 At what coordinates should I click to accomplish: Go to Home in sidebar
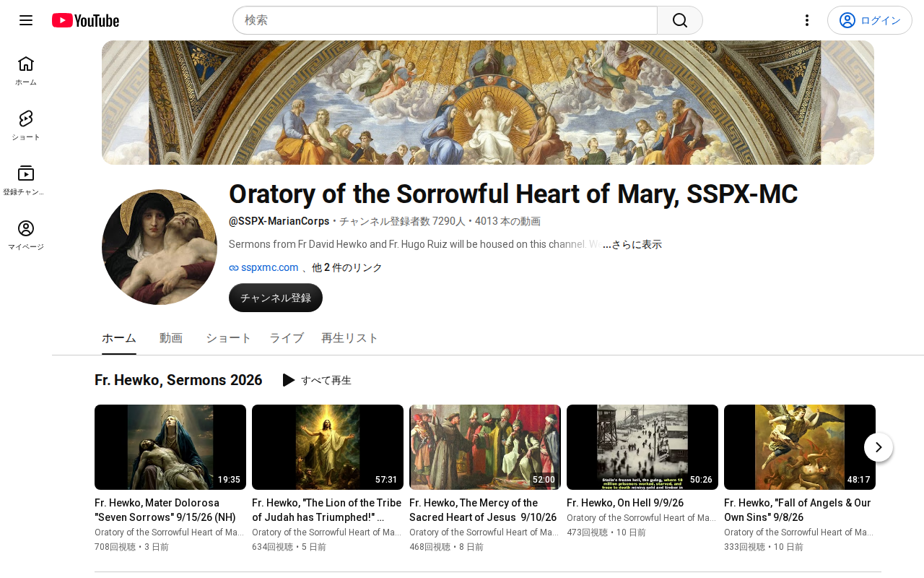[x=26, y=71]
